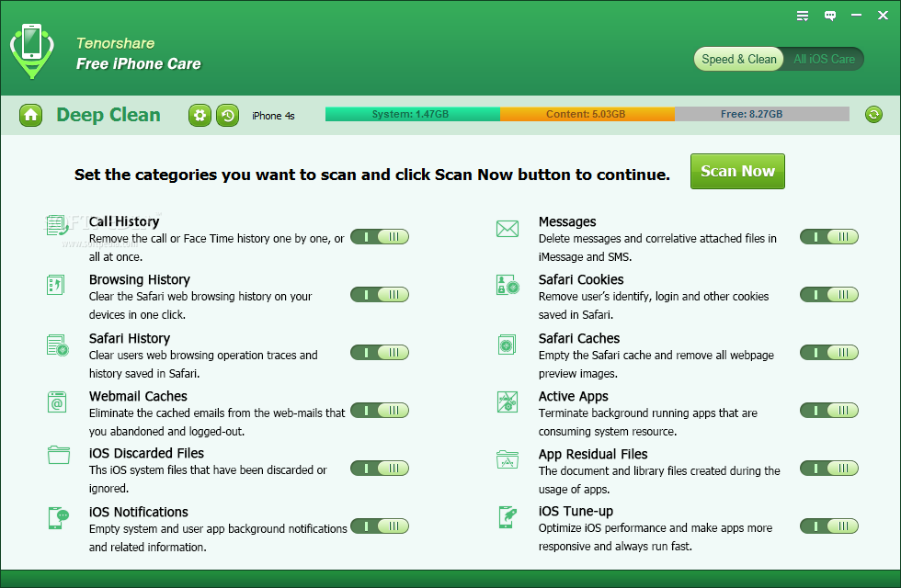Click the Call History title text
The image size is (901, 588).
124,221
